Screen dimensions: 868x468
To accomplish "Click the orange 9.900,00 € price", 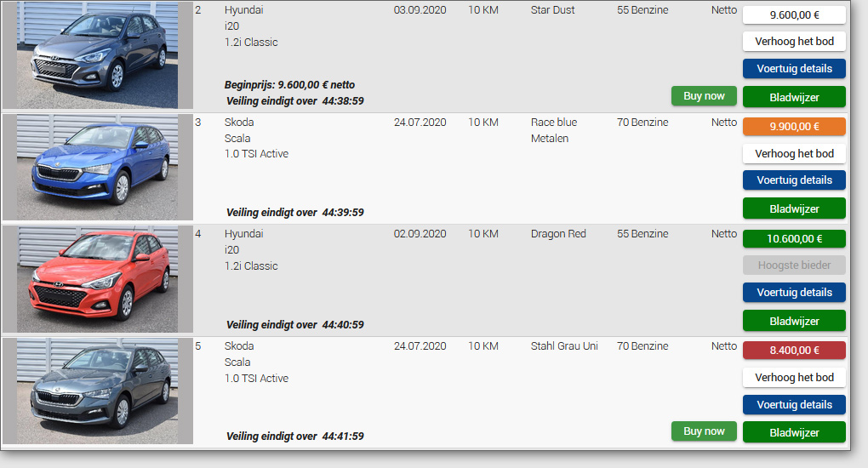I will coord(794,126).
